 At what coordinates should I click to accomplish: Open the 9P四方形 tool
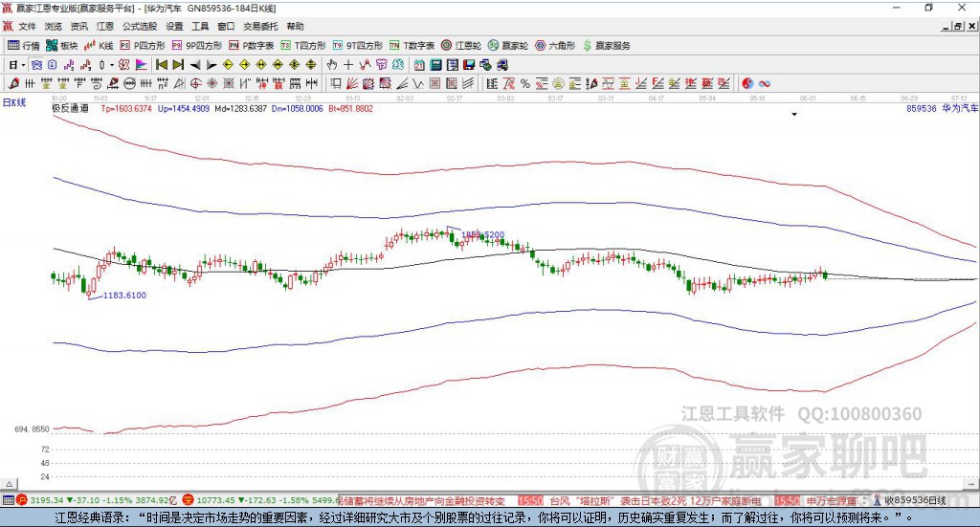pos(197,46)
